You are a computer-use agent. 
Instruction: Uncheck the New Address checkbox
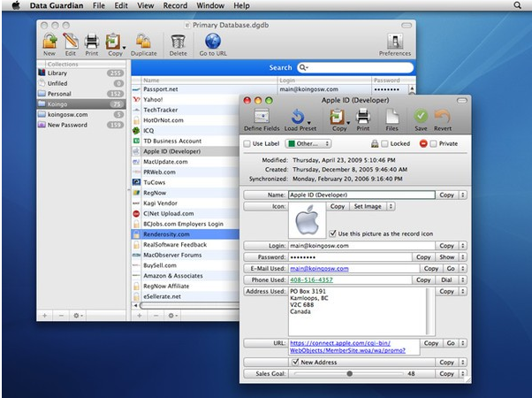pos(295,362)
